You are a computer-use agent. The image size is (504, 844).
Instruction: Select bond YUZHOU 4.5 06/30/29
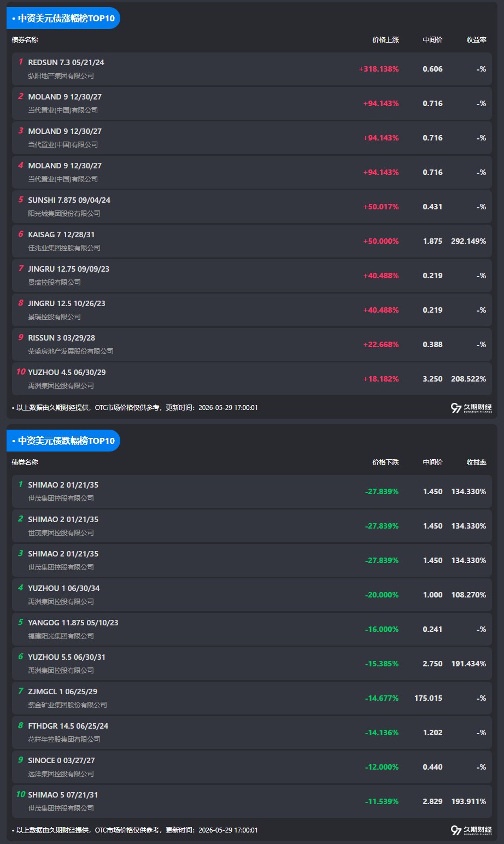pos(67,372)
